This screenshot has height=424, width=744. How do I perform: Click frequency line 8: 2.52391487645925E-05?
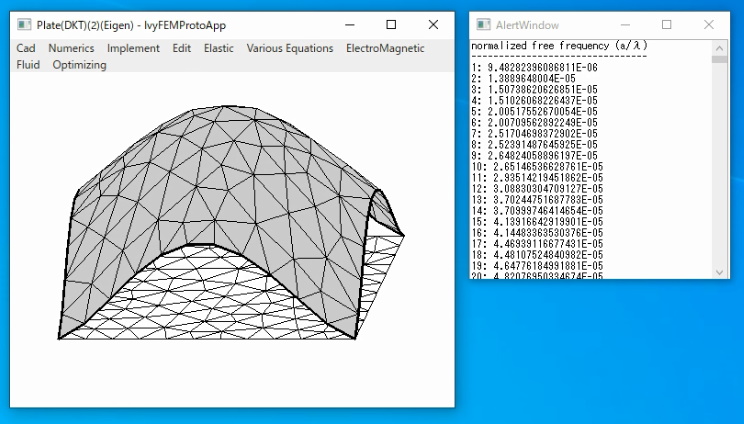click(534, 145)
